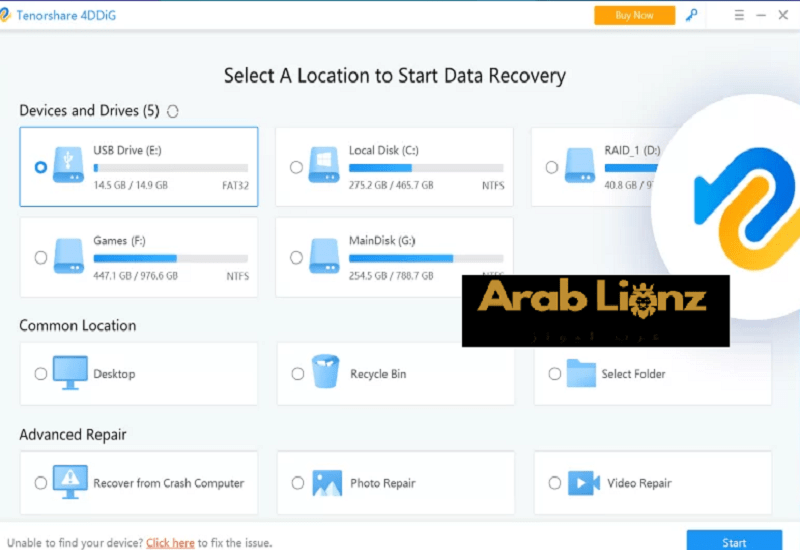Select the Recycle Bin radio button
This screenshot has height=550, width=800.
[x=297, y=373]
